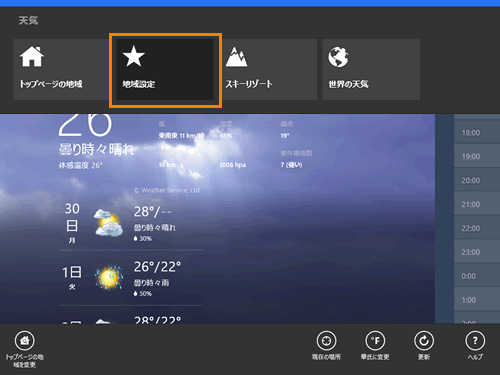Click the 更新 refresh icon
500x375 pixels.
click(x=424, y=341)
